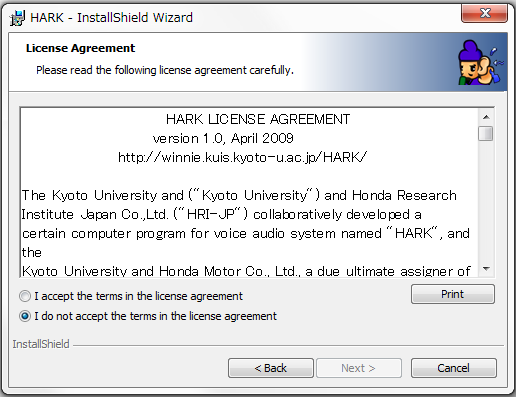516x397 pixels.
Task: Print the license agreement
Action: pyautogui.click(x=453, y=294)
